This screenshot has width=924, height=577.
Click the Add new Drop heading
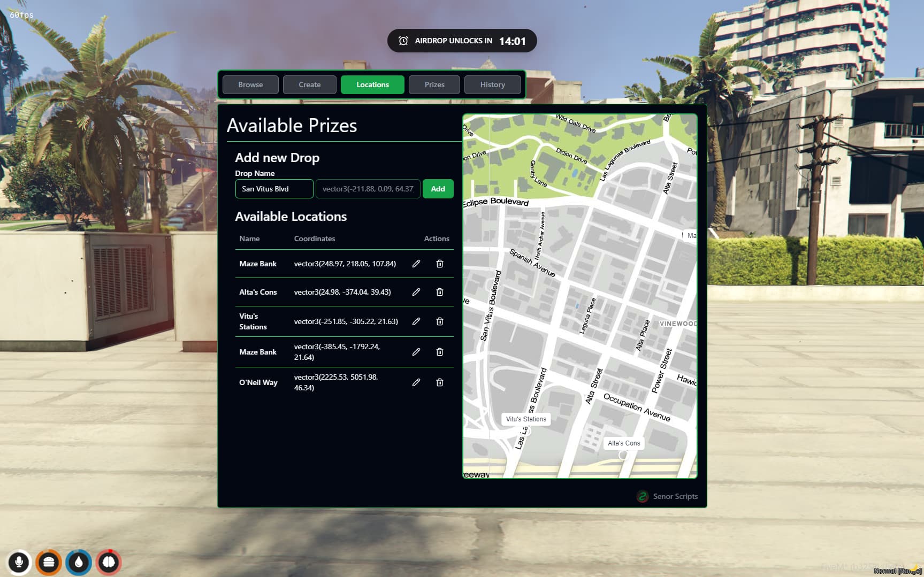[277, 157]
